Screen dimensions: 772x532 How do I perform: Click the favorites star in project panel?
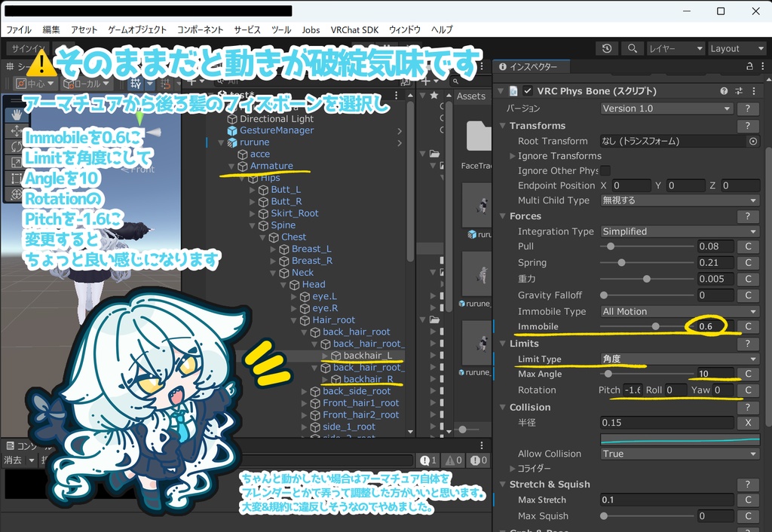tap(433, 95)
